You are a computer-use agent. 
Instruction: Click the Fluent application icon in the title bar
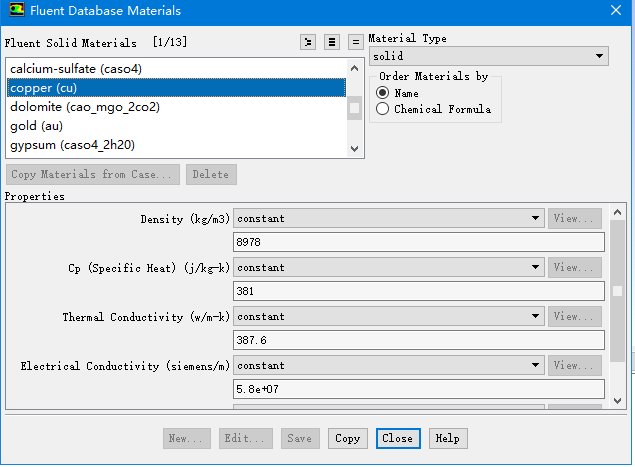(17, 10)
